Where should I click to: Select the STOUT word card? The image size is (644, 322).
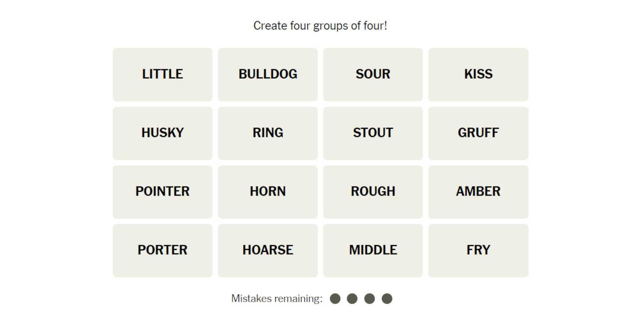point(373,133)
